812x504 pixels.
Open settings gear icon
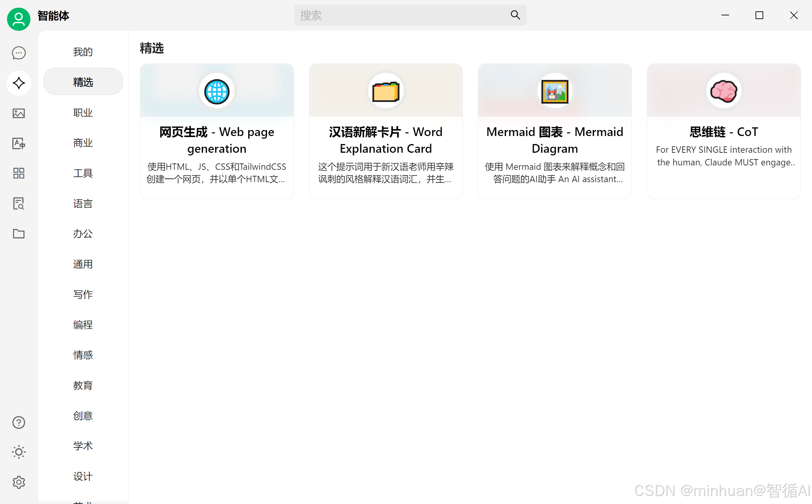click(x=19, y=482)
